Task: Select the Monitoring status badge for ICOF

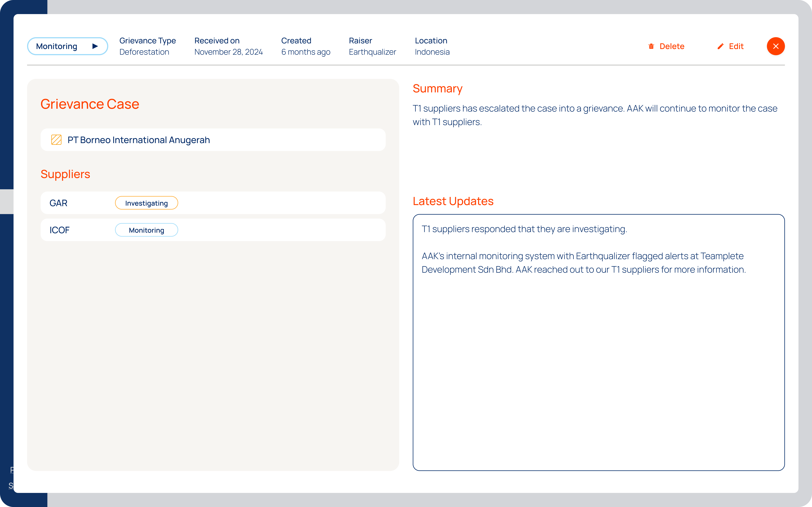Action: 146,230
